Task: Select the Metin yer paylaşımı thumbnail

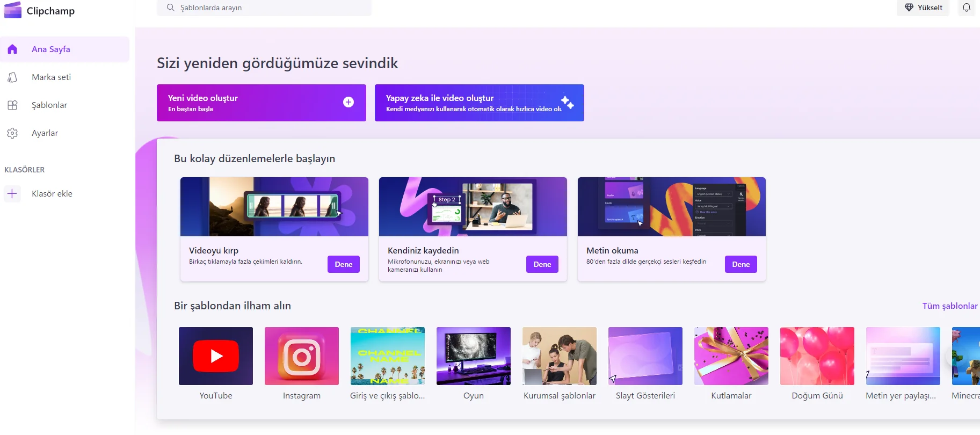Action: tap(903, 356)
